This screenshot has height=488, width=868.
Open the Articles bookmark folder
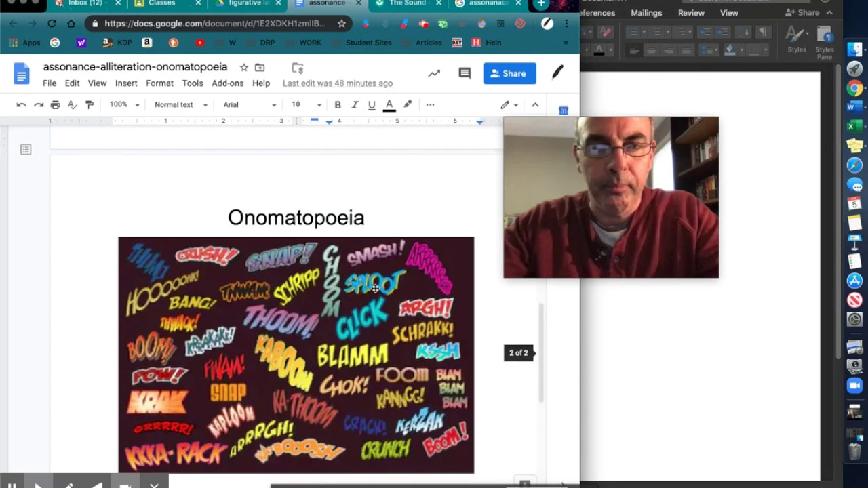coord(422,43)
